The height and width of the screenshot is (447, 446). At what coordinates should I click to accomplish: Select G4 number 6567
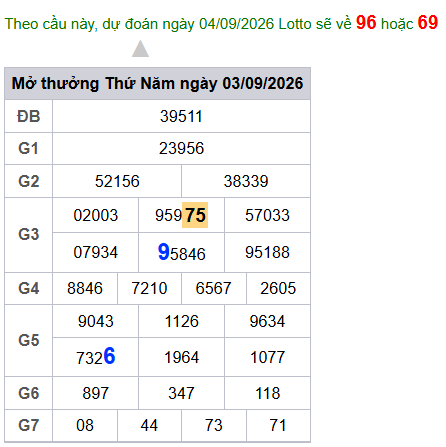click(x=213, y=288)
